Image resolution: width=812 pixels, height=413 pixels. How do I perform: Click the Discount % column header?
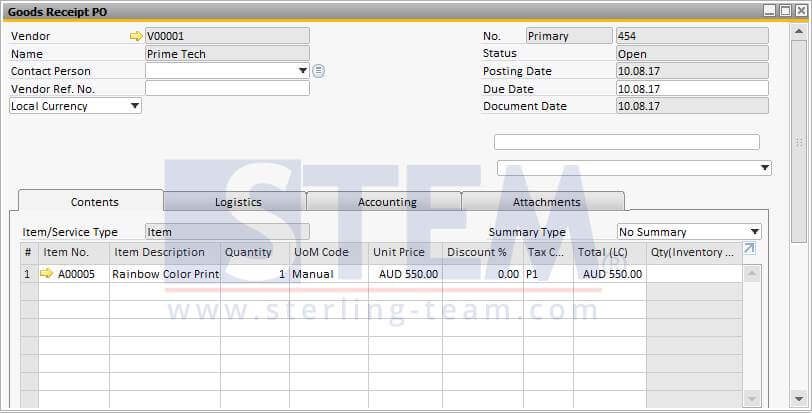483,253
